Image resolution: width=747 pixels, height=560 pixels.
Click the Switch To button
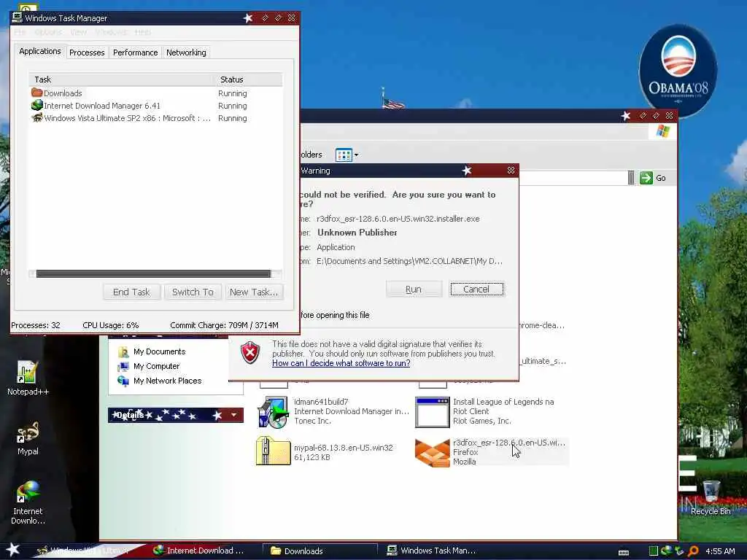(193, 292)
